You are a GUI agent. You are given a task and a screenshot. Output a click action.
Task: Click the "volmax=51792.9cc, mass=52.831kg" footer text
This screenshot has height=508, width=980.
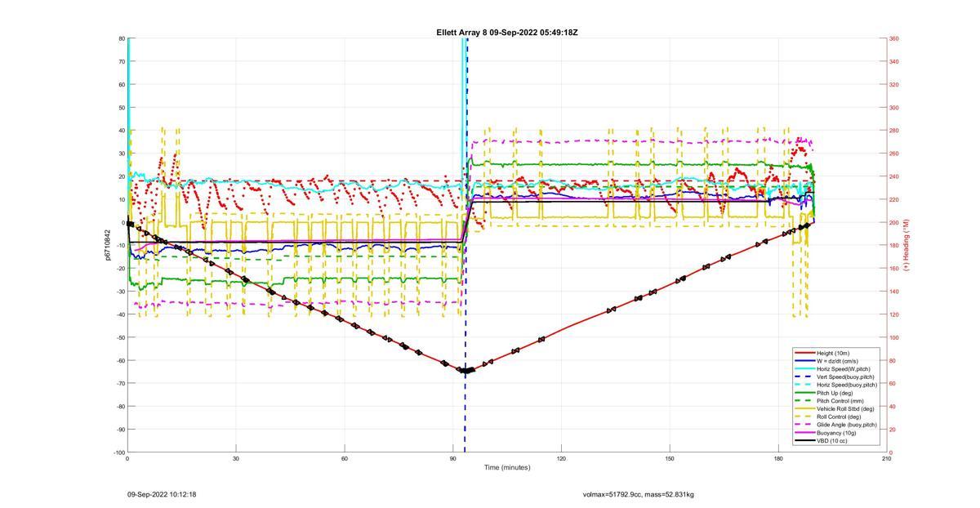638,494
